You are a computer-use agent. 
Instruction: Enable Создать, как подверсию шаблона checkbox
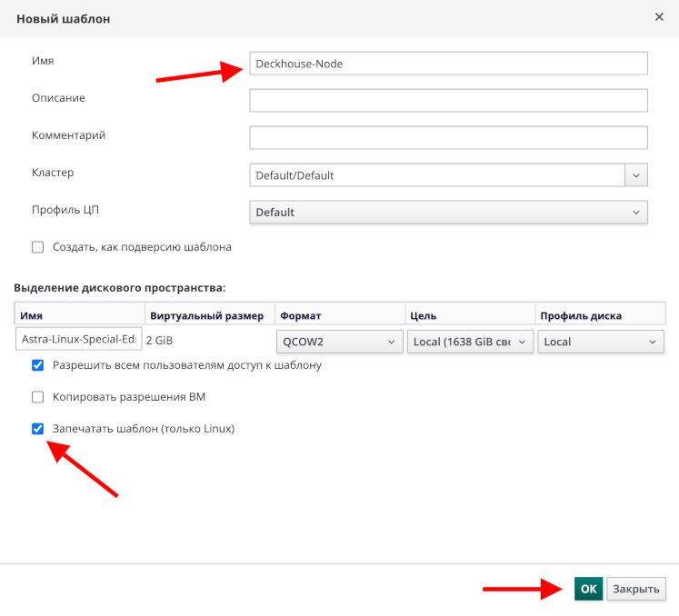38,247
